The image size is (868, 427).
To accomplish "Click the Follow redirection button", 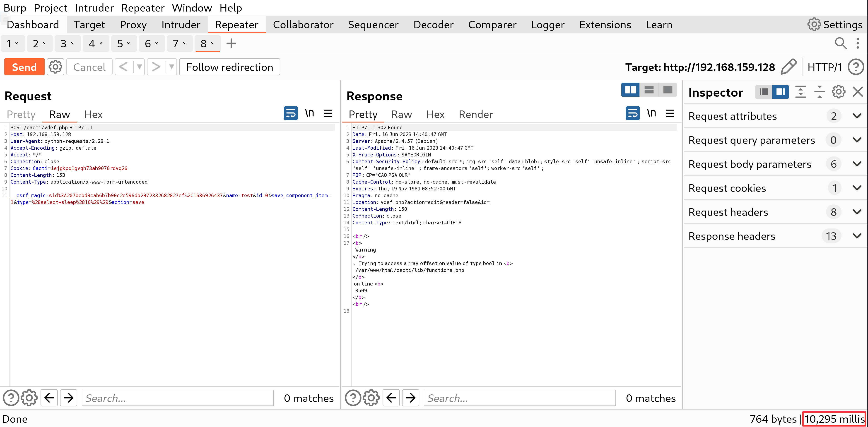I will pos(229,67).
